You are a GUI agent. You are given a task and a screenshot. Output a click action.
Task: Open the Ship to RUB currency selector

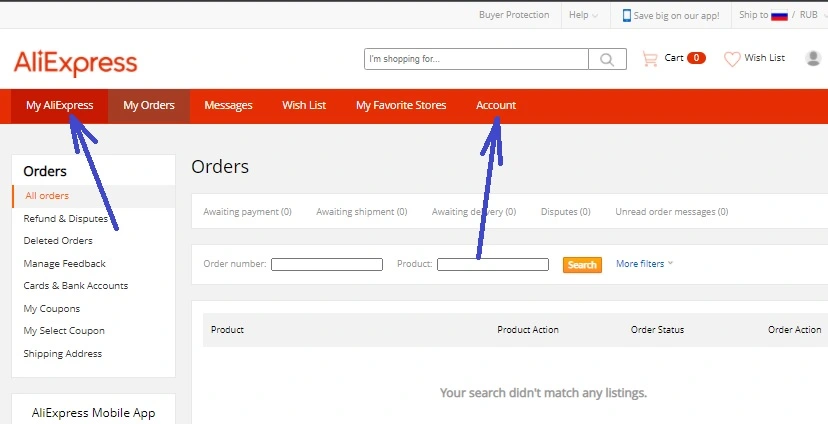(783, 15)
